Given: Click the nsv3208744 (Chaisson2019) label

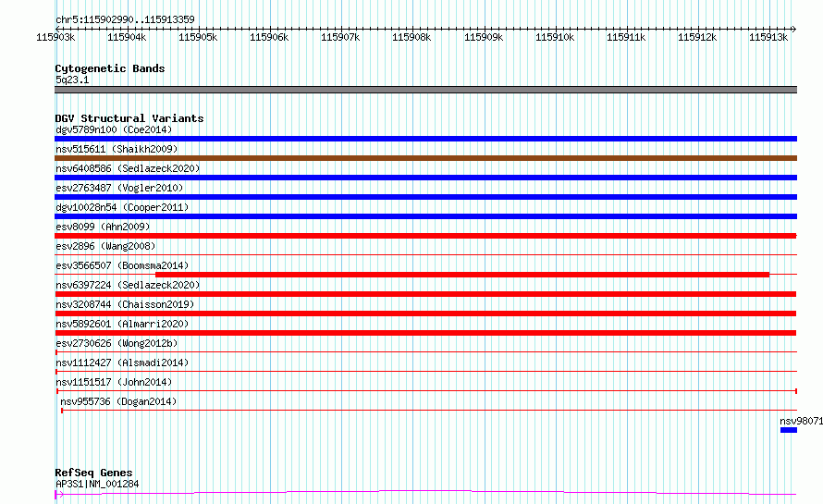Looking at the screenshot, I should [x=125, y=304].
